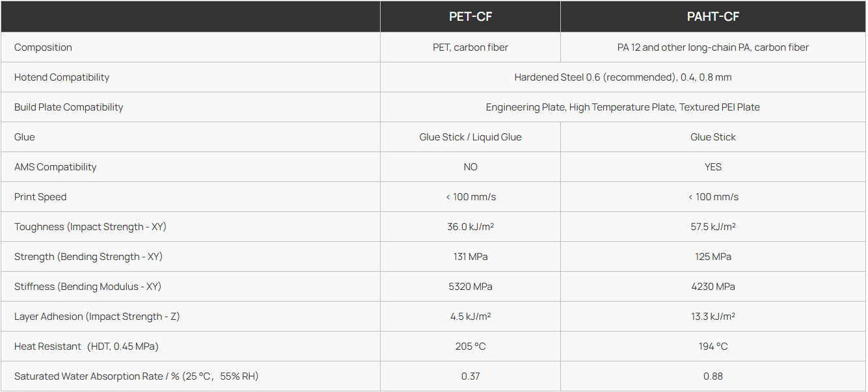This screenshot has height=392, width=868.
Task: Click the 205 °C heat resistance value
Action: 470,346
